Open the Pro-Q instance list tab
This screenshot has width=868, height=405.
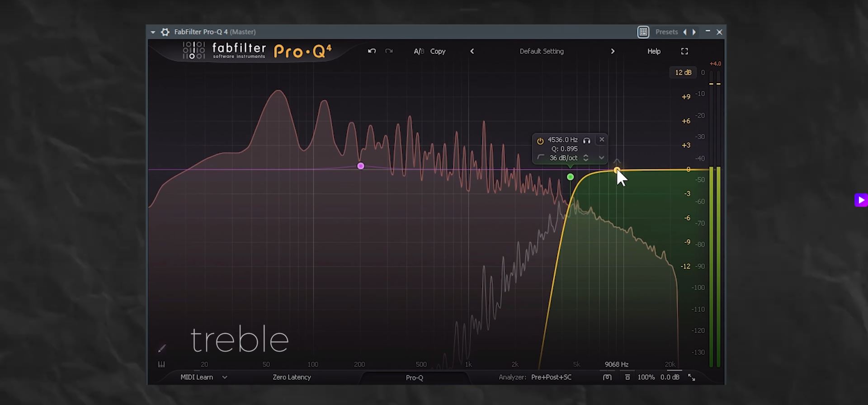(415, 377)
